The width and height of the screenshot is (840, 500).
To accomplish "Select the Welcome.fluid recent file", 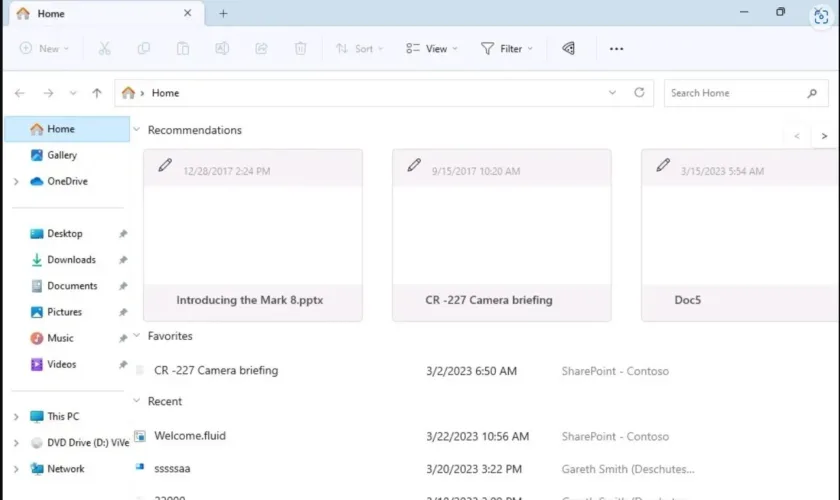I will [190, 436].
